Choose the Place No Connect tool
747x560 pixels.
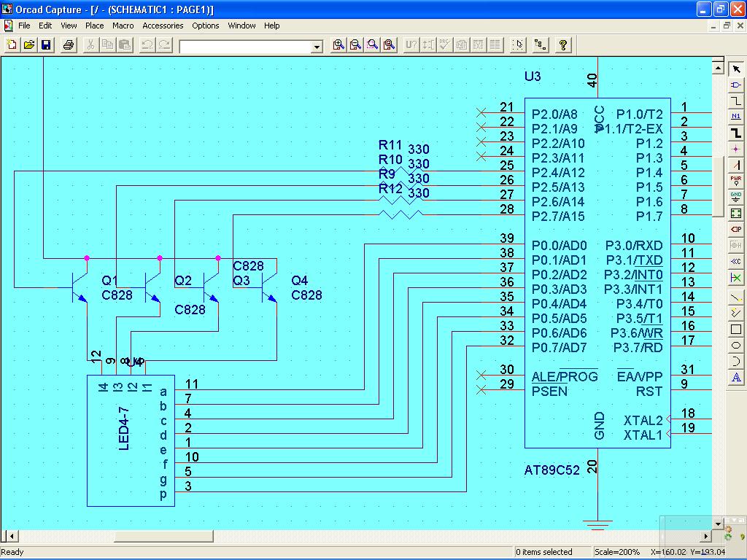coord(736,278)
